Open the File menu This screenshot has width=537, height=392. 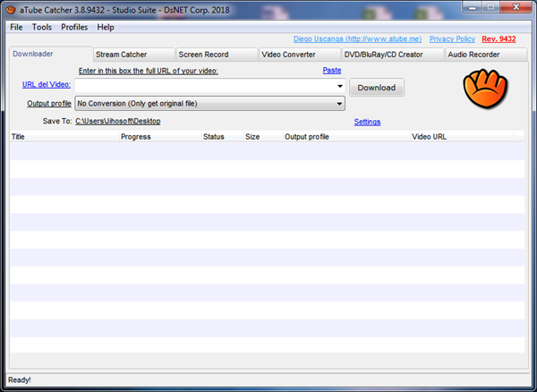[x=16, y=27]
